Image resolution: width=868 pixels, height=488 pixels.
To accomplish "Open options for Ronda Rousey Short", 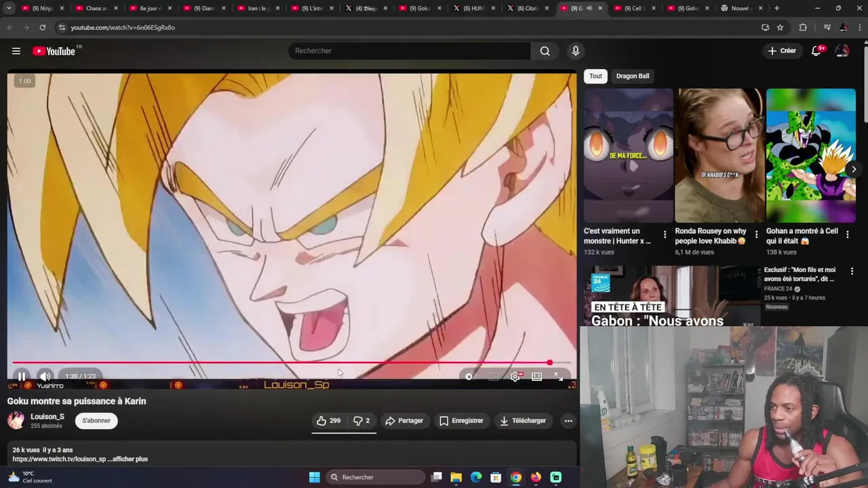I will [756, 235].
